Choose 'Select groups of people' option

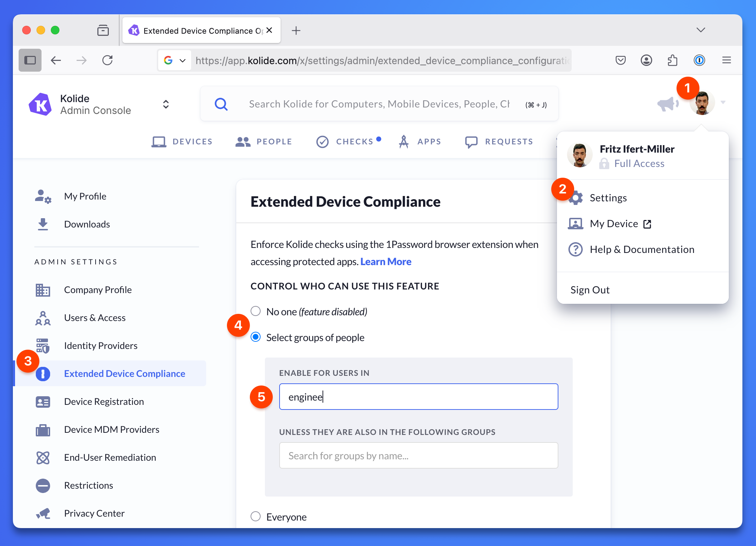pyautogui.click(x=256, y=337)
